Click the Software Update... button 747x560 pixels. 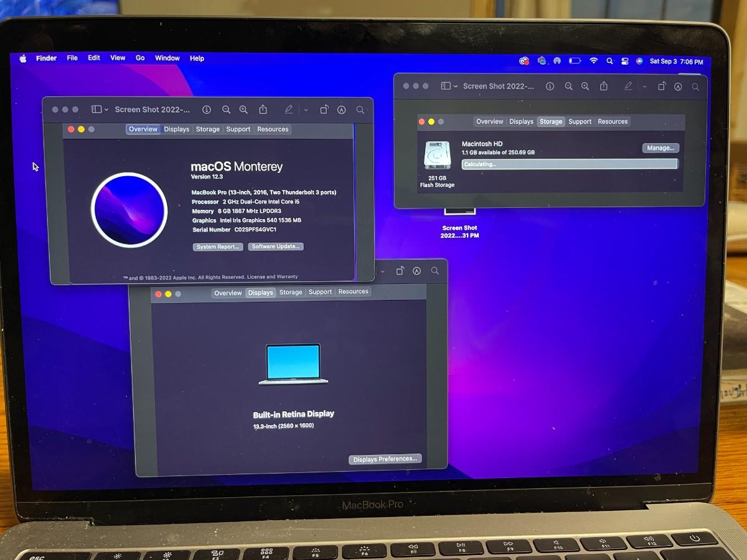click(x=276, y=246)
